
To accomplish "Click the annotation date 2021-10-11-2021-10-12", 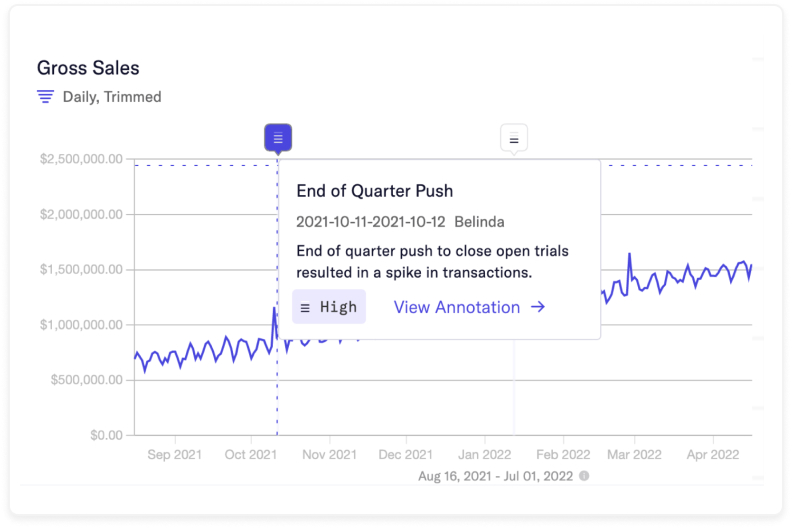I will (x=371, y=221).
